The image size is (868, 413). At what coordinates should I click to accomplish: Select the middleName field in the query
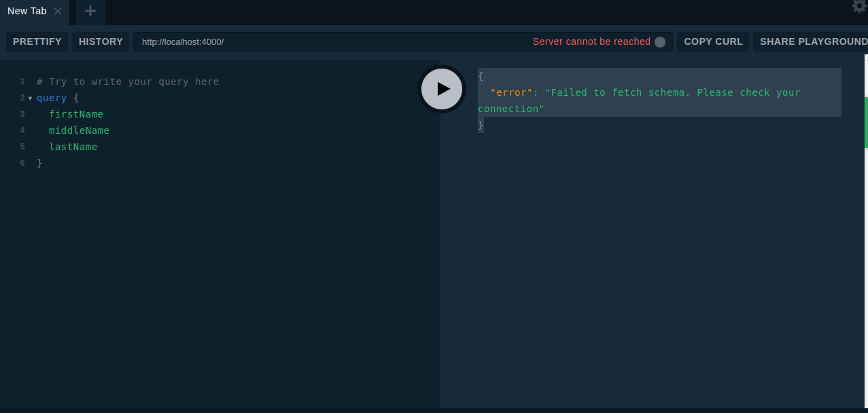coord(79,130)
